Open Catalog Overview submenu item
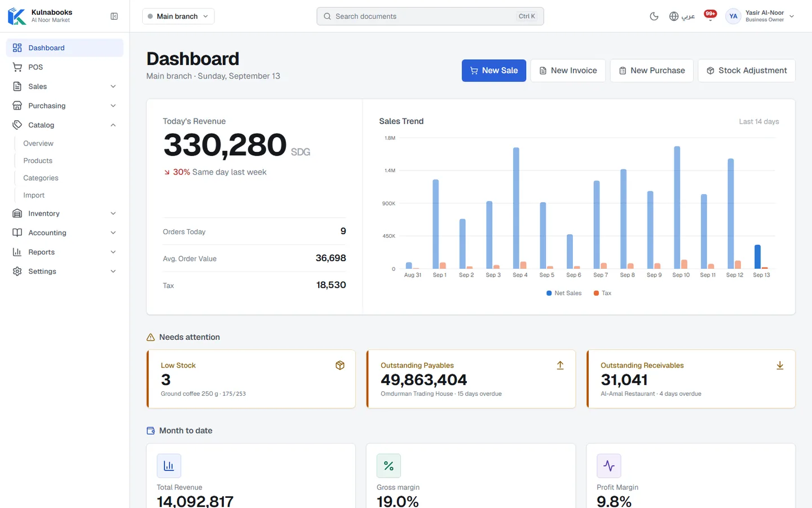This screenshot has height=508, width=812. click(x=38, y=143)
